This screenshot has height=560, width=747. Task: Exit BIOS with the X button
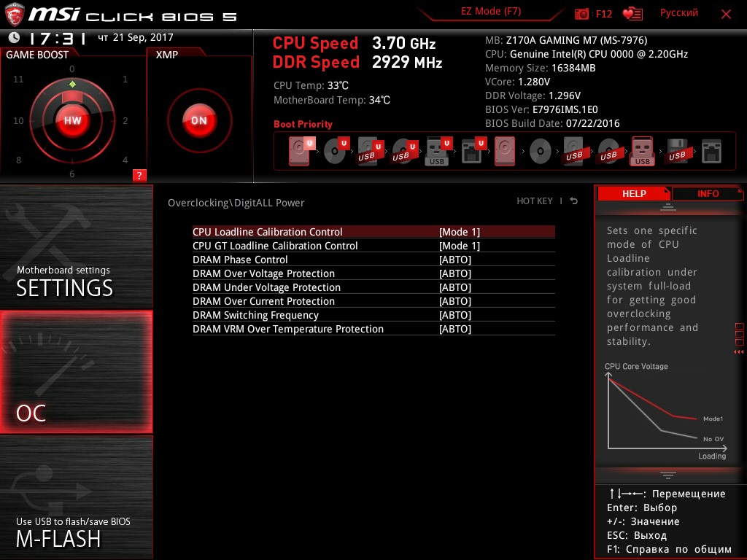tap(726, 14)
